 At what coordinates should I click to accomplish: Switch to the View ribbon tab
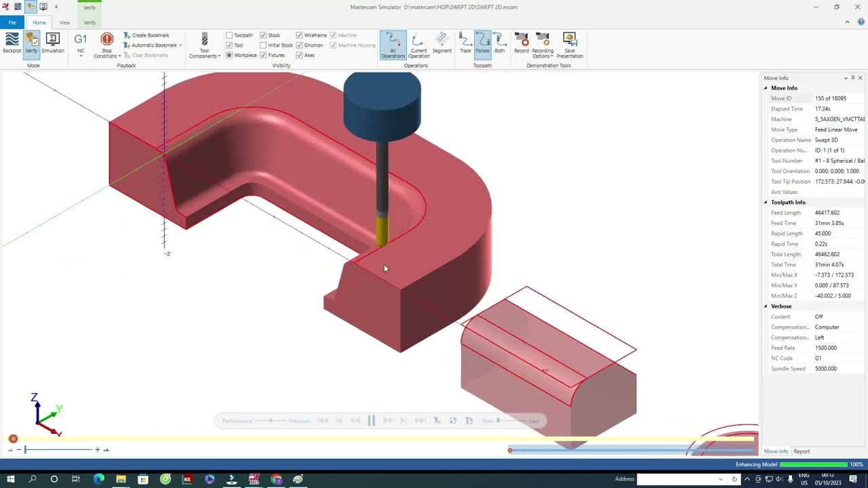64,22
